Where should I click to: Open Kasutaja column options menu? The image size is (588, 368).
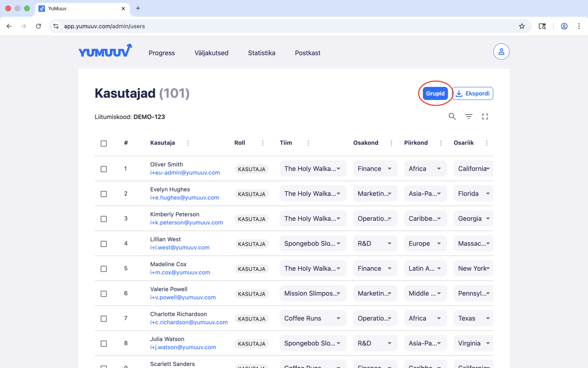188,143
